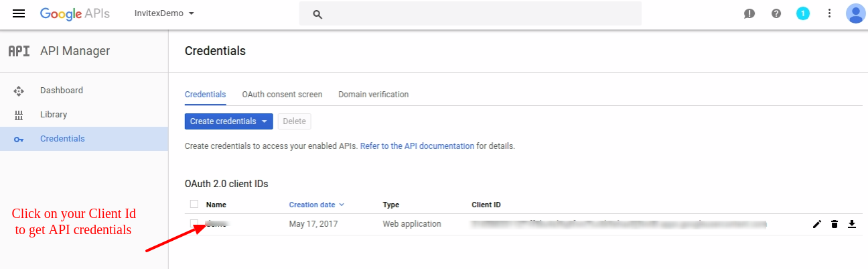Screen dimensions: 868x269
Task: Expand the InvitexDemo project dropdown
Action: click(x=164, y=13)
